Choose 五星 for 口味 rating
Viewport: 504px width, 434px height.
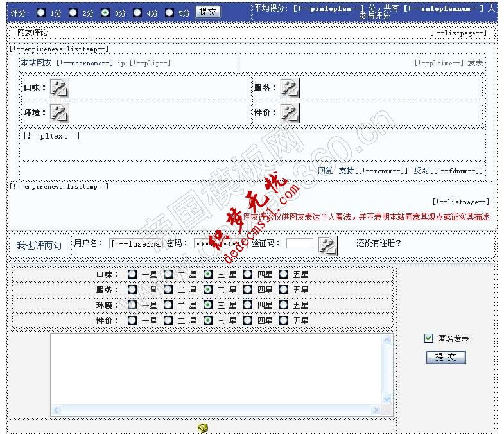[x=284, y=274]
